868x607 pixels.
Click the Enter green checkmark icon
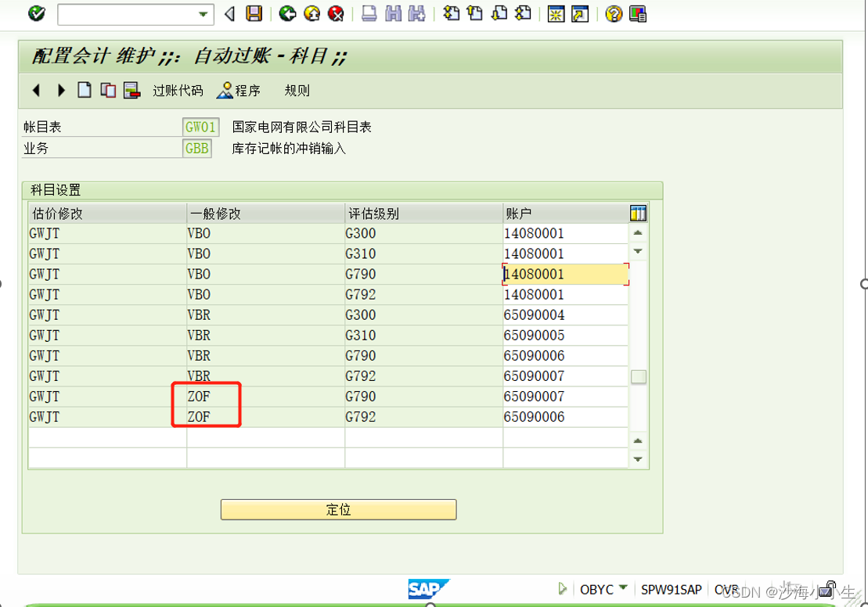(34, 13)
